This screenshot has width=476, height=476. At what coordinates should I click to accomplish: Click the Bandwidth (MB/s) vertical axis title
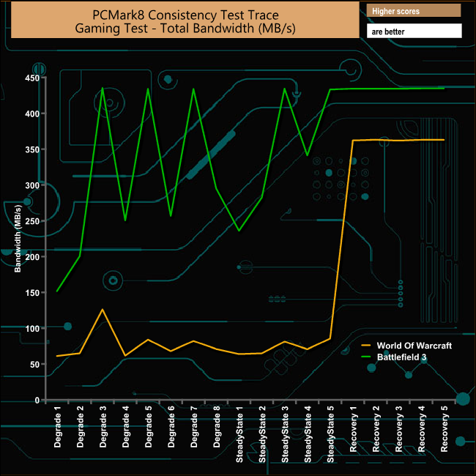(18, 239)
